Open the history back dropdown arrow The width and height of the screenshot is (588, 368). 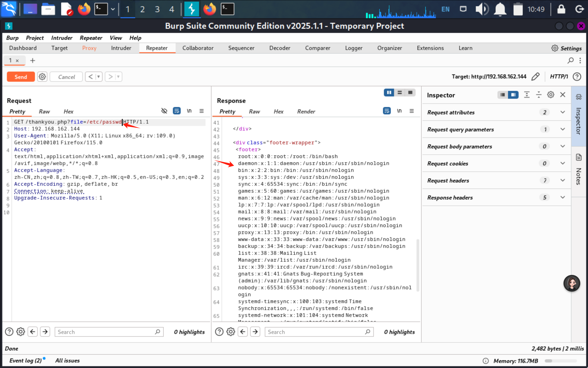pyautogui.click(x=99, y=77)
